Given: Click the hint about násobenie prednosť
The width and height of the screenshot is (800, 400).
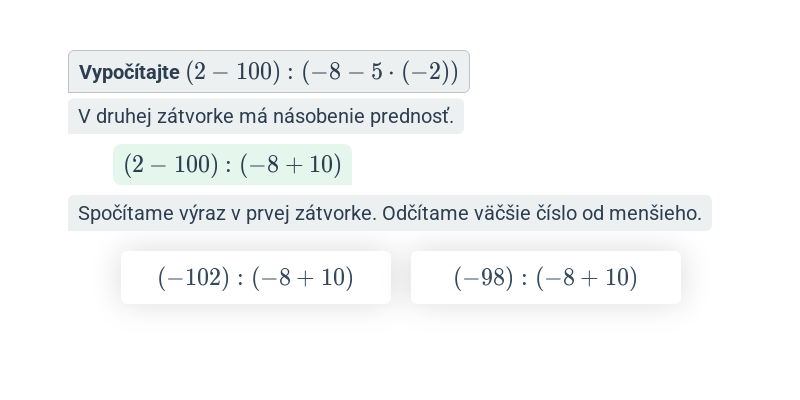Looking at the screenshot, I should click(266, 116).
